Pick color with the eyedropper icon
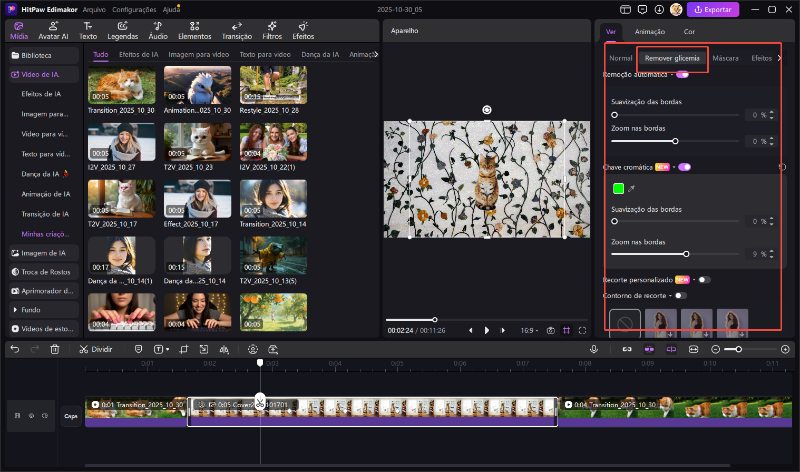800x472 pixels. [631, 189]
